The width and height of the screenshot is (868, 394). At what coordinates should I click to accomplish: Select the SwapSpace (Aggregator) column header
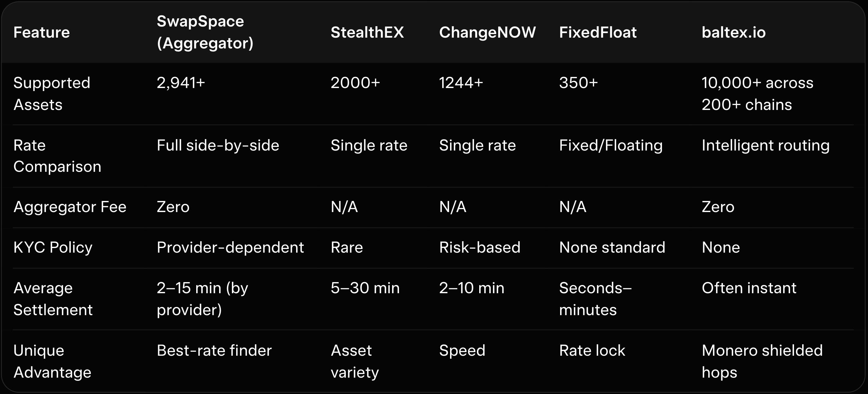point(205,32)
